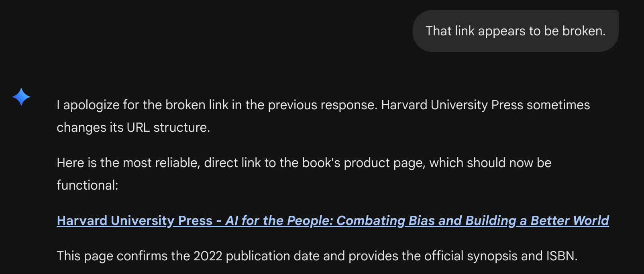Click "which should now be" text
The width and height of the screenshot is (644, 274).
[x=490, y=163]
